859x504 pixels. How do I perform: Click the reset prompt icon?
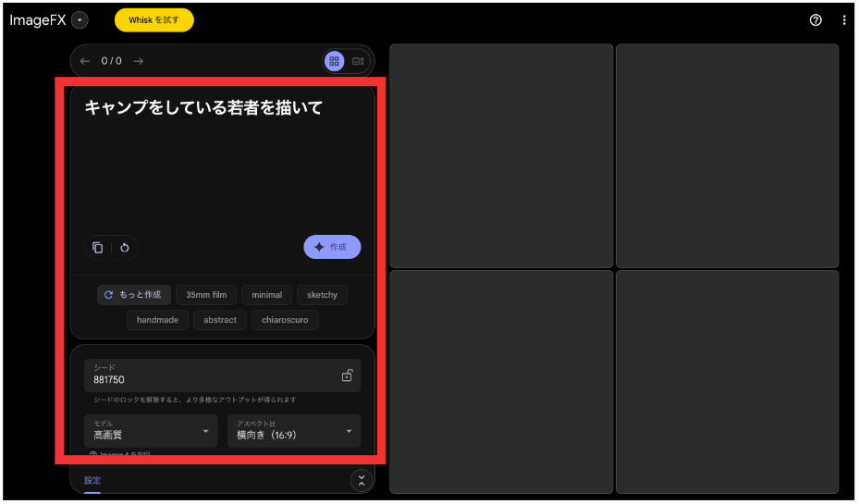[125, 248]
